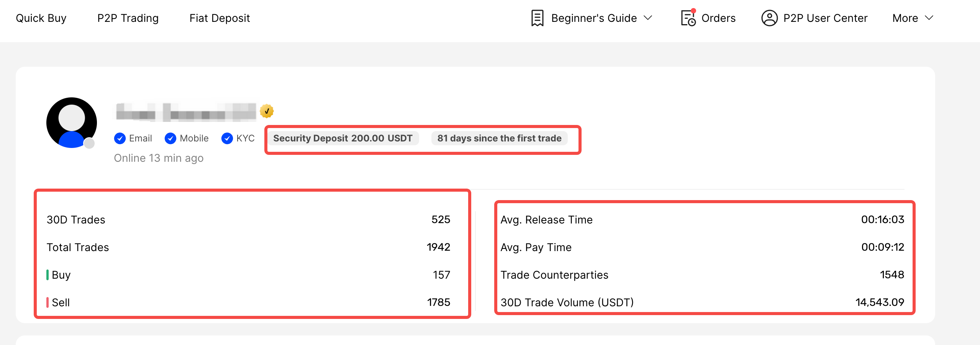
Task: Click the Orders icon with red dot
Action: [688, 18]
